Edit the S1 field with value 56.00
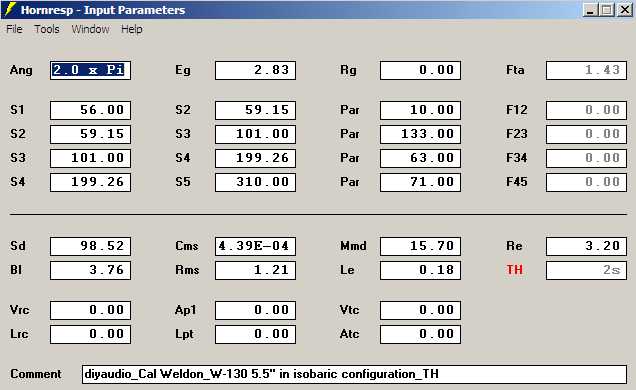 point(90,110)
